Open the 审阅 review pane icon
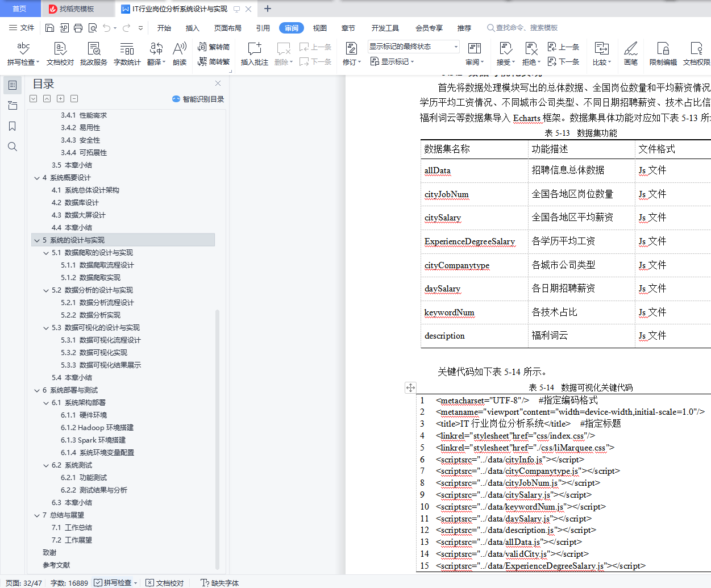 [x=474, y=48]
